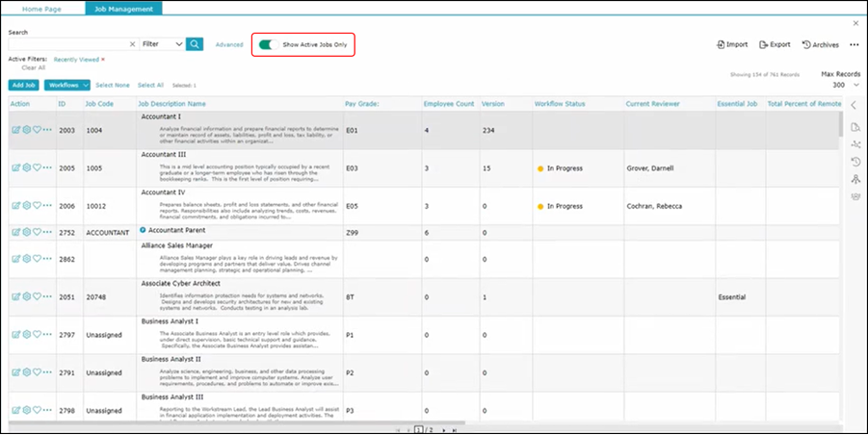
Task: Toggle Show Active Jobs Only switch
Action: click(x=269, y=44)
